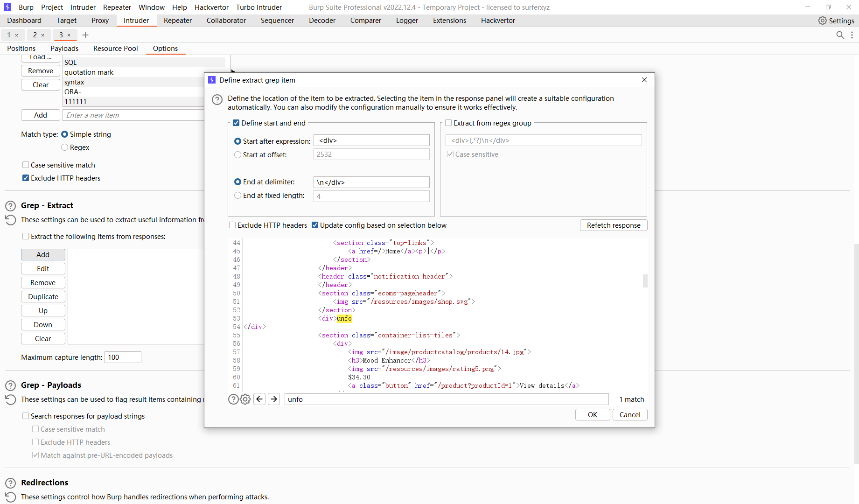This screenshot has height=504, width=859.
Task: Enable Case sensitive match under Match type
Action: pos(26,165)
